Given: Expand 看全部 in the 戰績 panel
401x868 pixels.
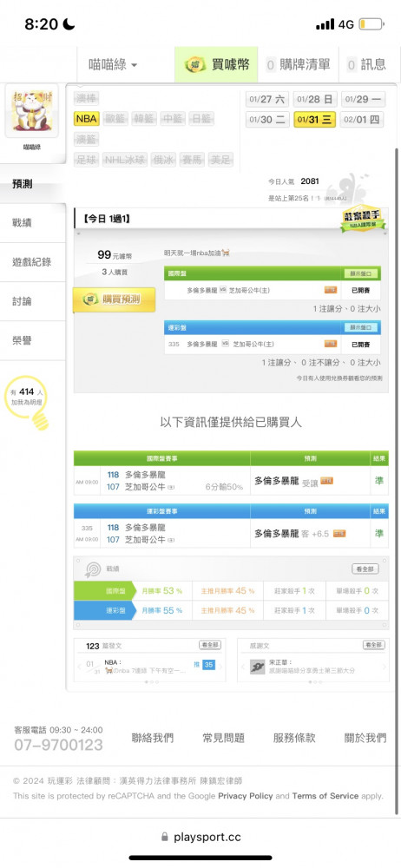Looking at the screenshot, I should (x=365, y=569).
